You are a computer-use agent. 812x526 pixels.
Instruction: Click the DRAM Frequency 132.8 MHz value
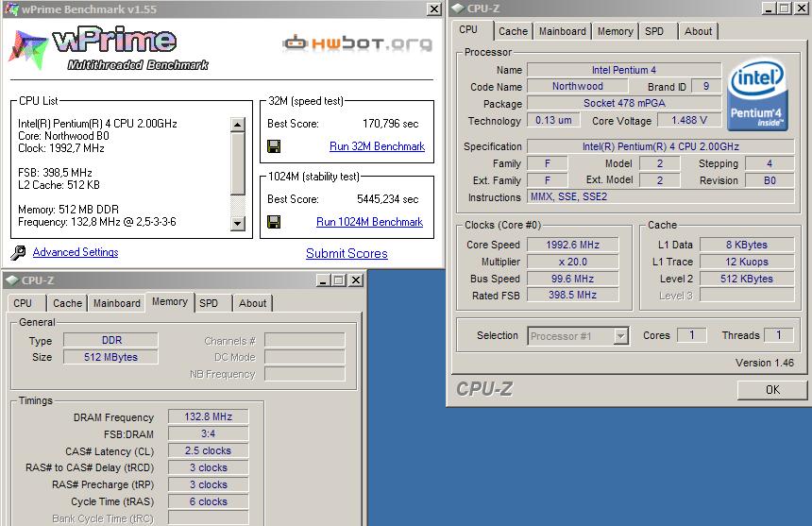point(208,416)
